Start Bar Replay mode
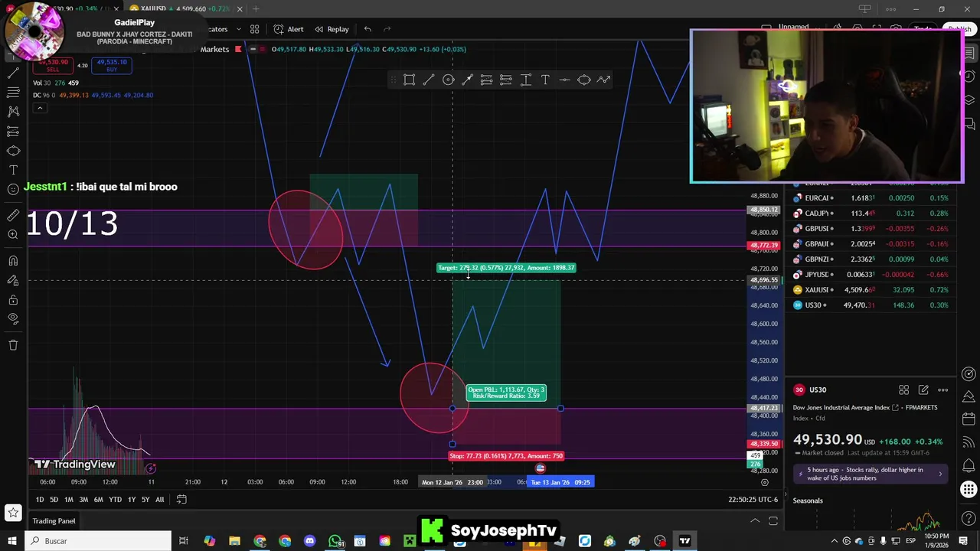 (x=331, y=29)
